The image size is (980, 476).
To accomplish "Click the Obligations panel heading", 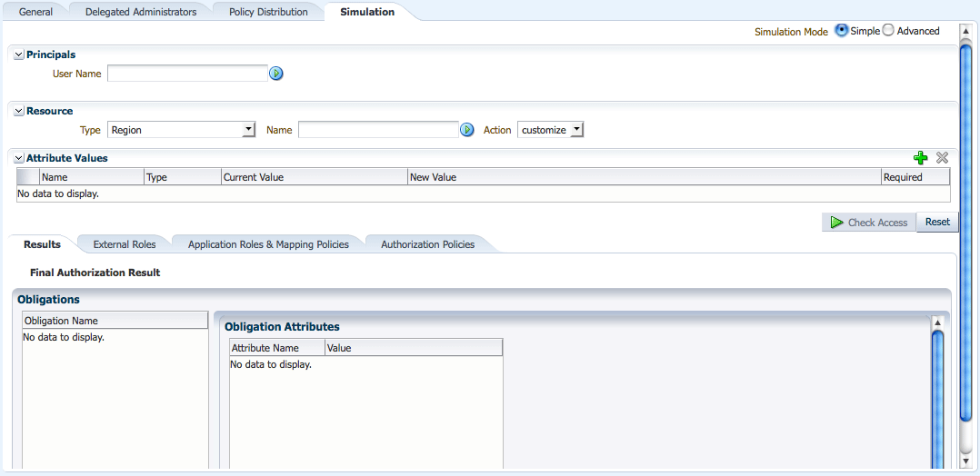I will [x=49, y=299].
